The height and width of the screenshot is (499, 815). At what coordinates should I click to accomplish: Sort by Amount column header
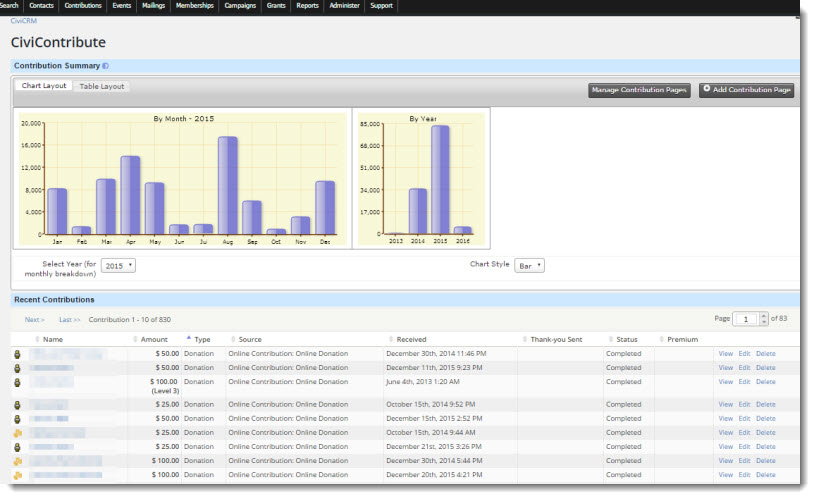click(154, 339)
